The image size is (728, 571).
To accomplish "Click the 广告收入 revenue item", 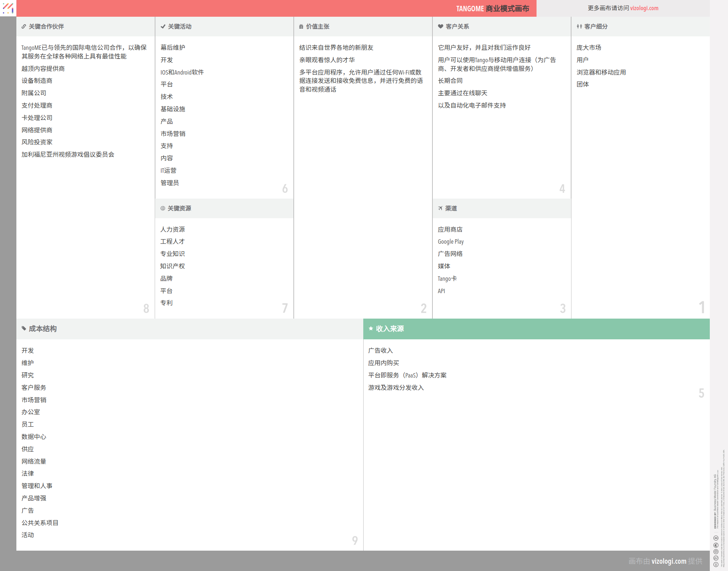I will [380, 351].
